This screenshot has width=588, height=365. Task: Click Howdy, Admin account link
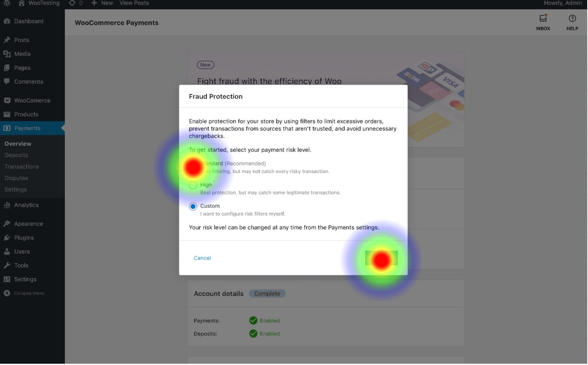pos(563,3)
